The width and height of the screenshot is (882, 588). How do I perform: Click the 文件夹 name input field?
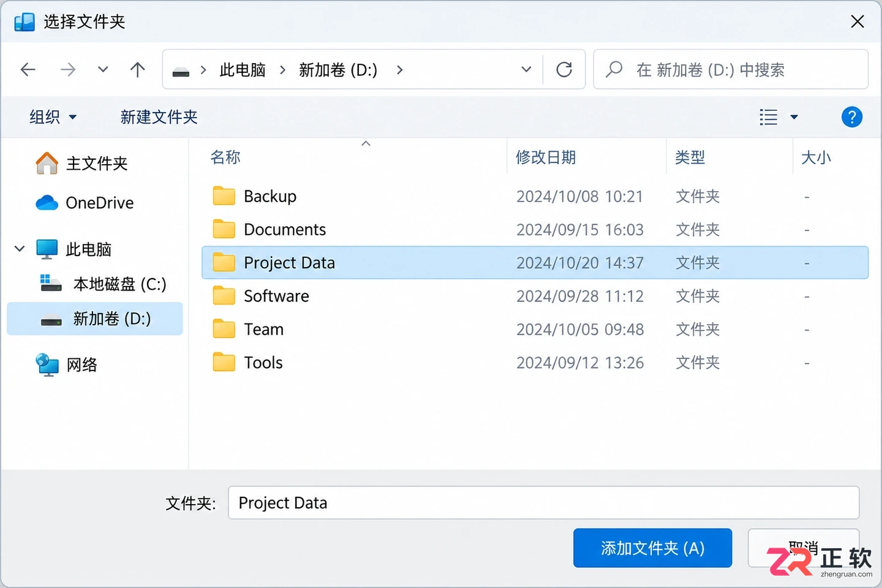tap(544, 503)
